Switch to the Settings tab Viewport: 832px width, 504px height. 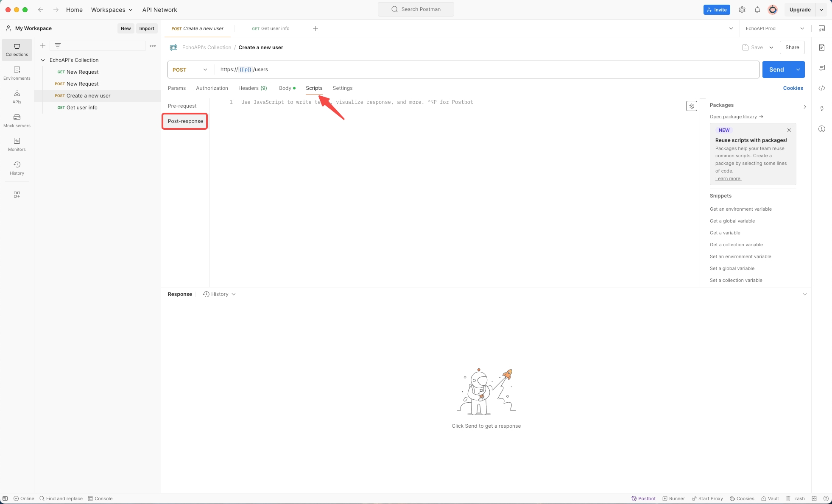pos(343,88)
